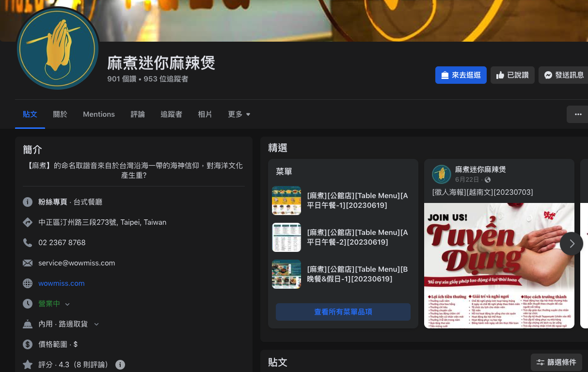Expand the 營業中 hours chevron
The width and height of the screenshot is (588, 372).
67,304
